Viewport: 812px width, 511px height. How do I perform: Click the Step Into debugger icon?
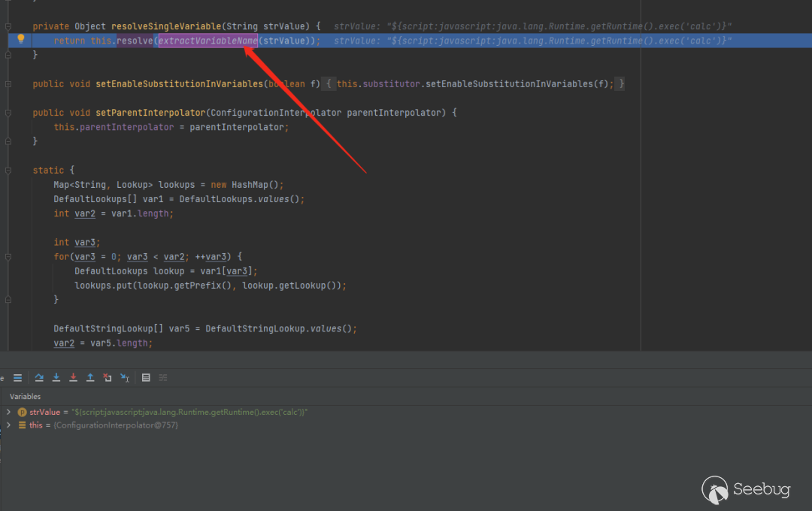(x=56, y=378)
